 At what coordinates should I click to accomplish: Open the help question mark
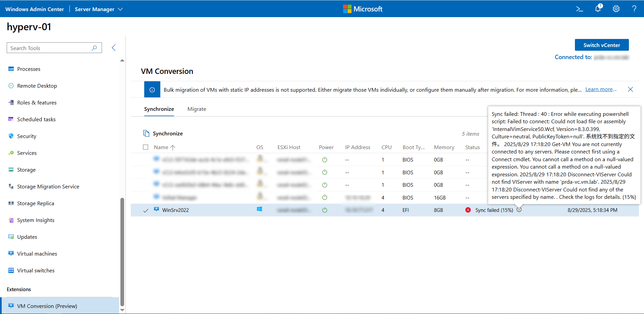pyautogui.click(x=634, y=9)
